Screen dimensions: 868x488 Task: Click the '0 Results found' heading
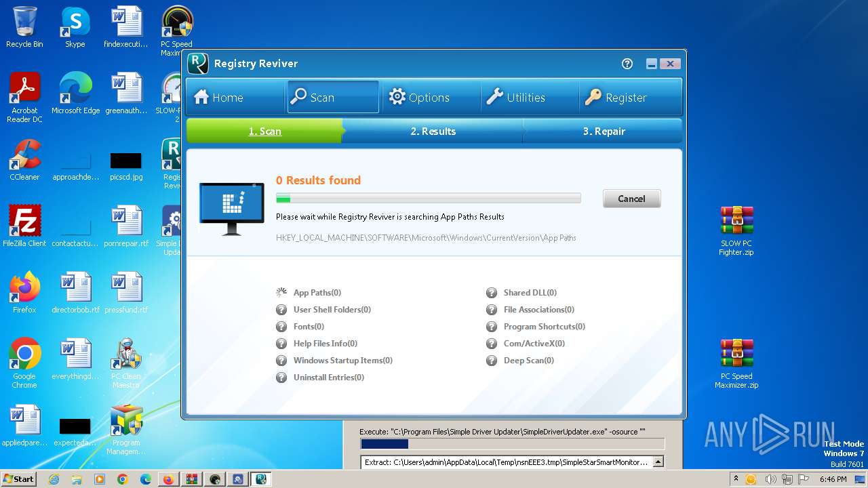[x=318, y=180]
